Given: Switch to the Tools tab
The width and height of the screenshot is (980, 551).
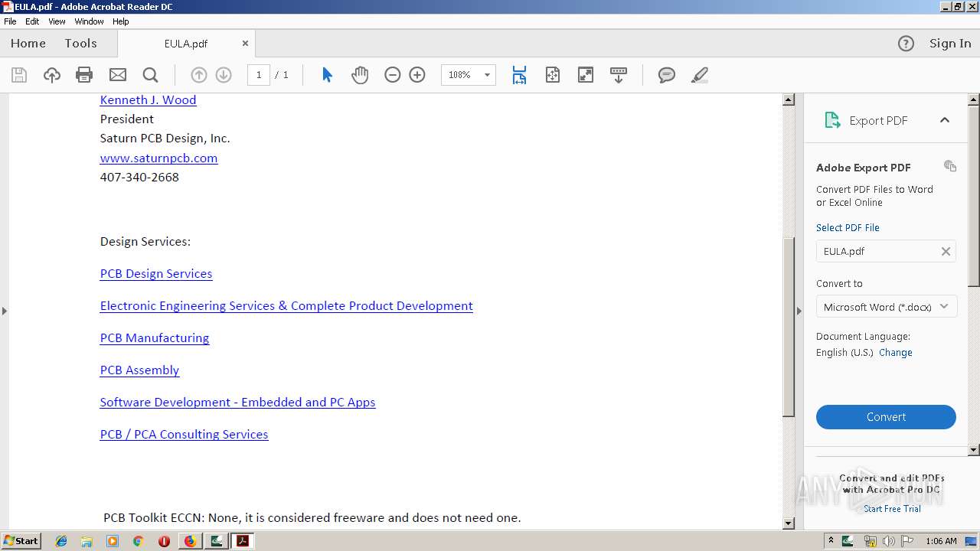Looking at the screenshot, I should click(80, 44).
